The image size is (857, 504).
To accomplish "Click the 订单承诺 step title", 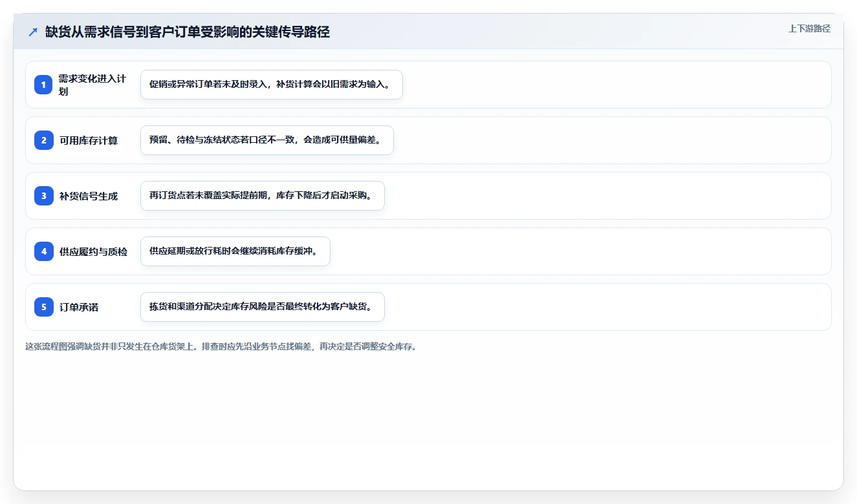I will [79, 307].
